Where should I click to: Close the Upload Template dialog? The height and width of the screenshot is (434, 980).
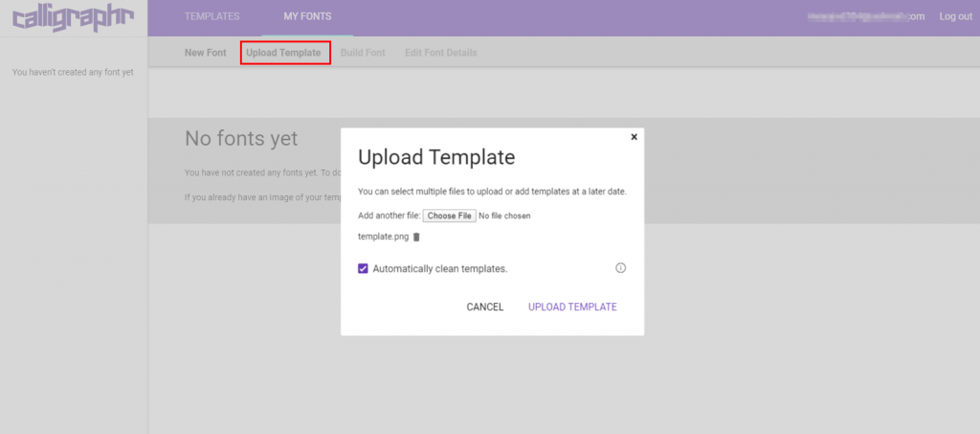(x=634, y=137)
